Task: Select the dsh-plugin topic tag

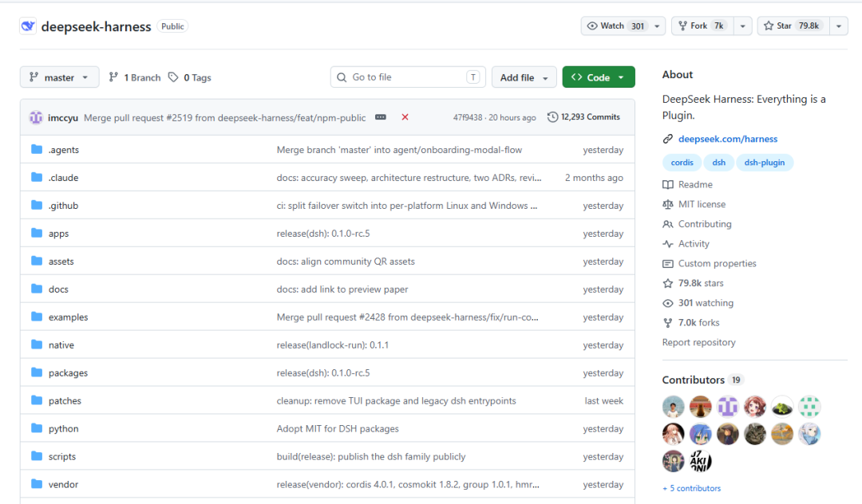Action: 764,163
